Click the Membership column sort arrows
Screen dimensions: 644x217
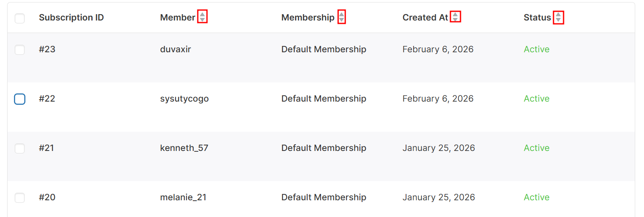(x=341, y=17)
